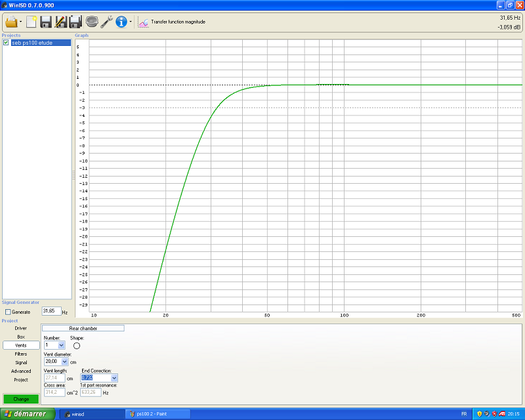Save all projects with the stacked floppies icon
Image resolution: width=525 pixels, height=420 pixels.
point(75,22)
